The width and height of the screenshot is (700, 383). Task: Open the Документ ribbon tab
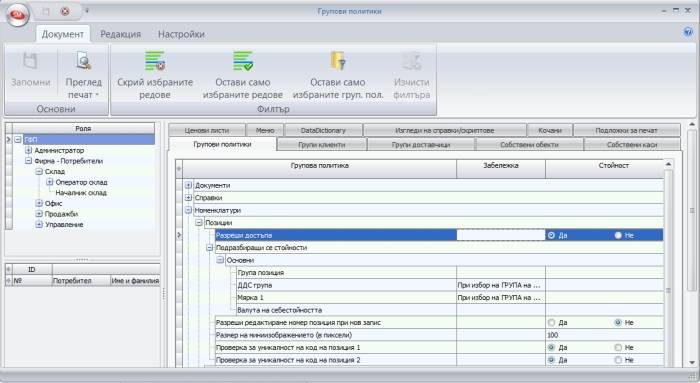click(x=62, y=34)
